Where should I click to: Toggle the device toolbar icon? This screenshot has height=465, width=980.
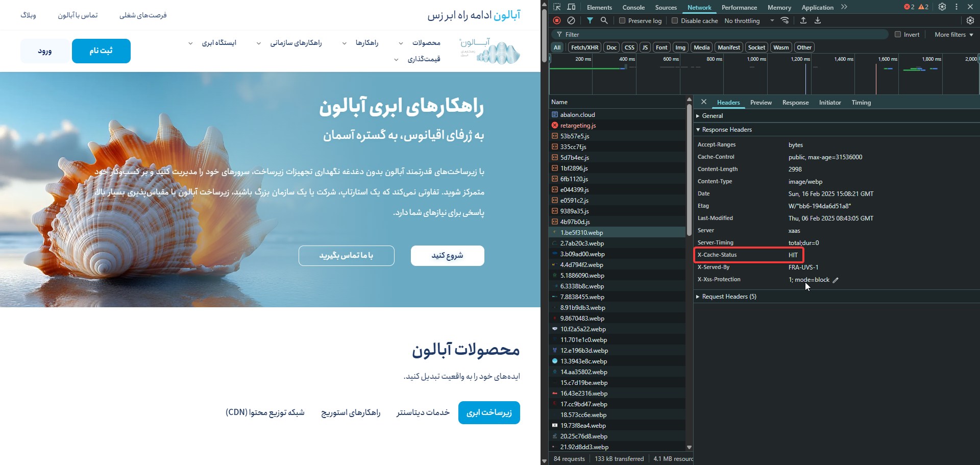pyautogui.click(x=571, y=7)
